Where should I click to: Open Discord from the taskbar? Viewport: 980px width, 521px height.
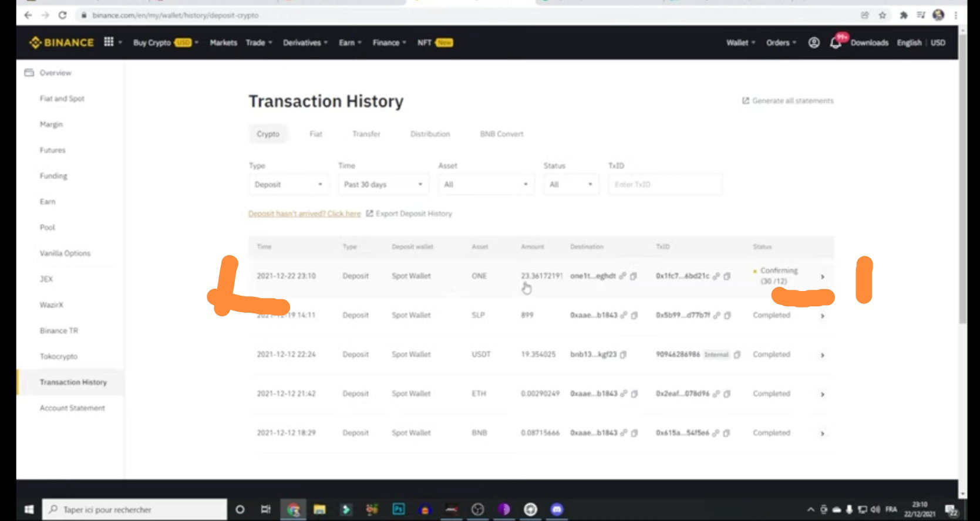557,509
